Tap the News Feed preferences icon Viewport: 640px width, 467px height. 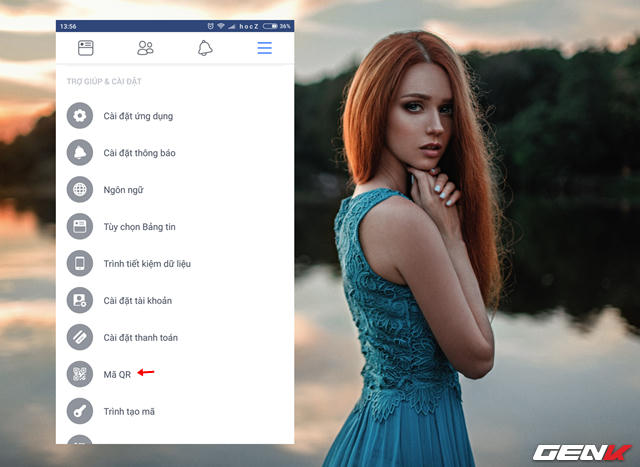point(79,227)
